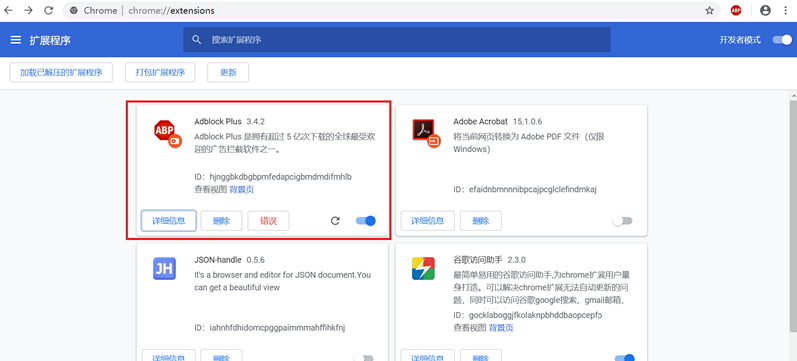Click the Adobe Acrobat extension ID text
The width and height of the screenshot is (797, 361).
click(525, 190)
